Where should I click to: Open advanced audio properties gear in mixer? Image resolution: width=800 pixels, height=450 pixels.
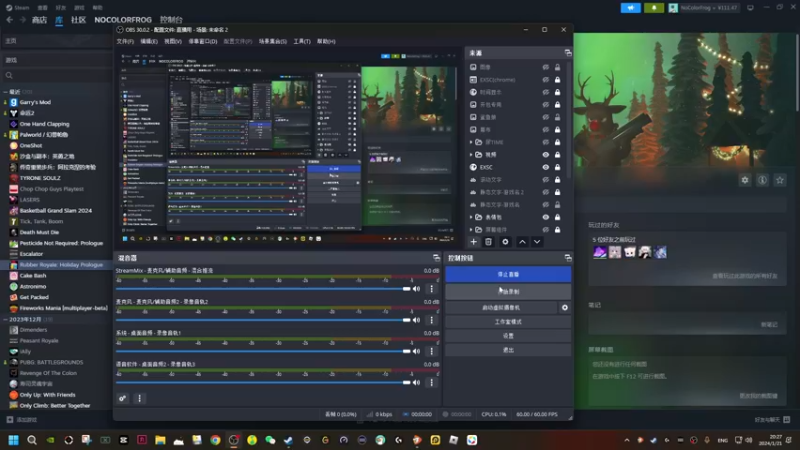(x=122, y=398)
